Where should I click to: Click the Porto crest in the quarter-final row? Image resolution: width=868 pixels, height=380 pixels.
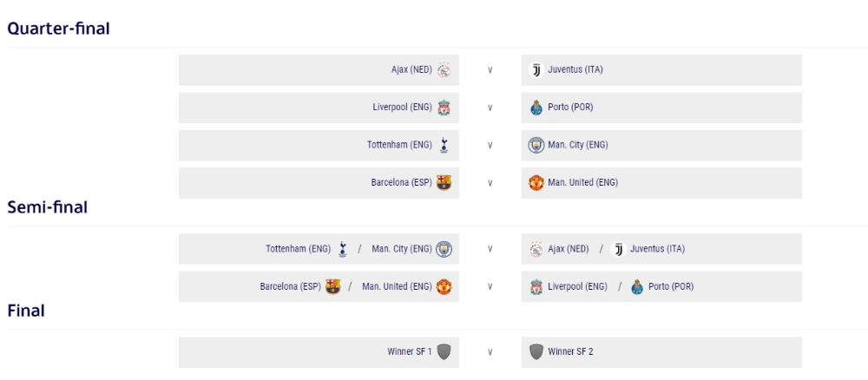(x=536, y=108)
